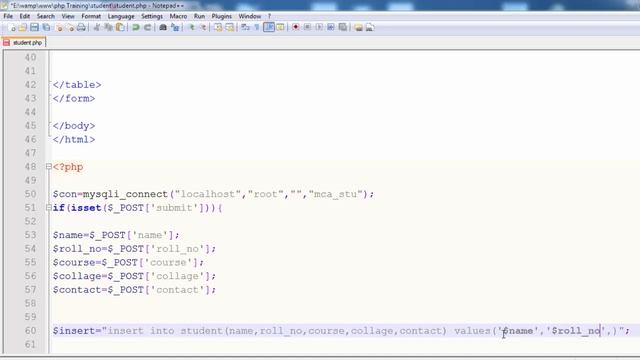Viewport: 640px width, 360px height.
Task: Click the $contact=$_POST line 57
Action: [x=134, y=290]
